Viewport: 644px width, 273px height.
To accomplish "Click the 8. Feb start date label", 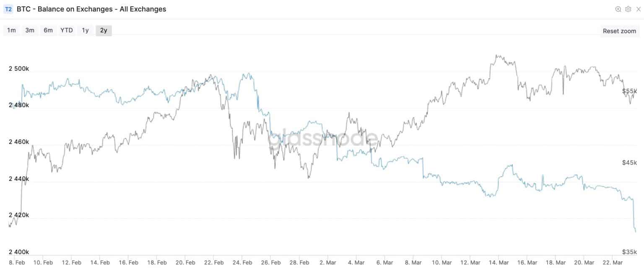I will point(16,263).
